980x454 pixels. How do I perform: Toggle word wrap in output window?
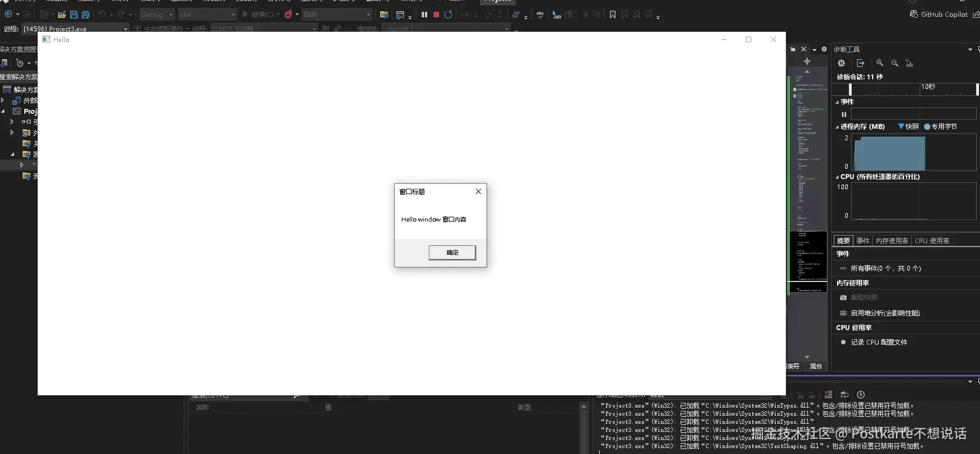pos(845,395)
